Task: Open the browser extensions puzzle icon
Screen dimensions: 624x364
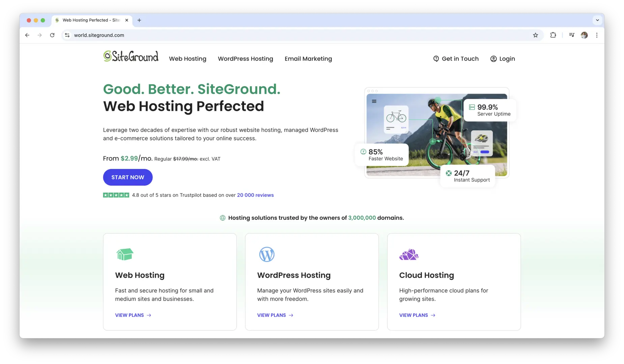Action: tap(553, 35)
